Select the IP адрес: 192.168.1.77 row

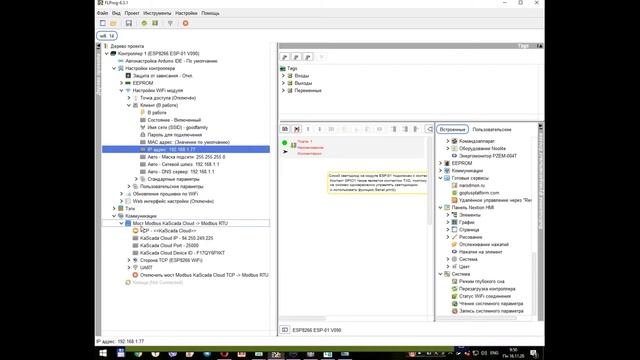tap(186, 149)
